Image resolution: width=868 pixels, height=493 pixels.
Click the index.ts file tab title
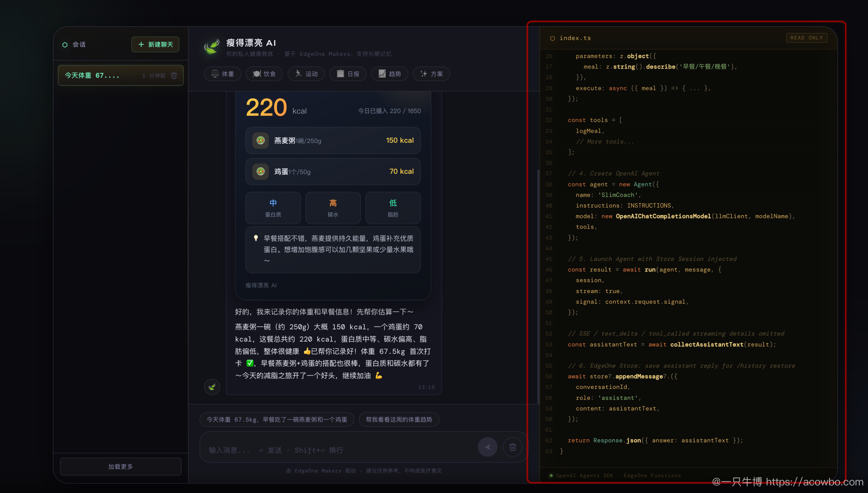click(x=575, y=38)
